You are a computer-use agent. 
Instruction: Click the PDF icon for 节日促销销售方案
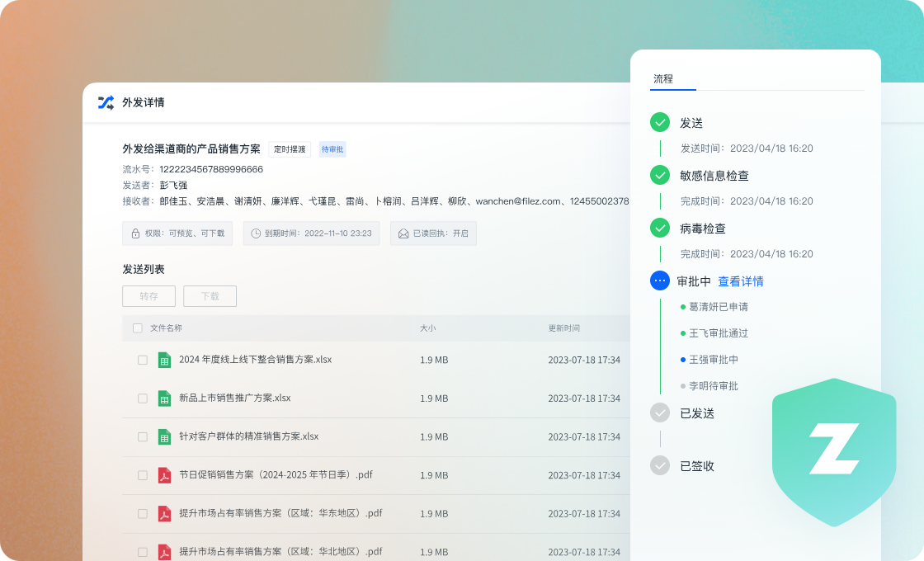[165, 475]
